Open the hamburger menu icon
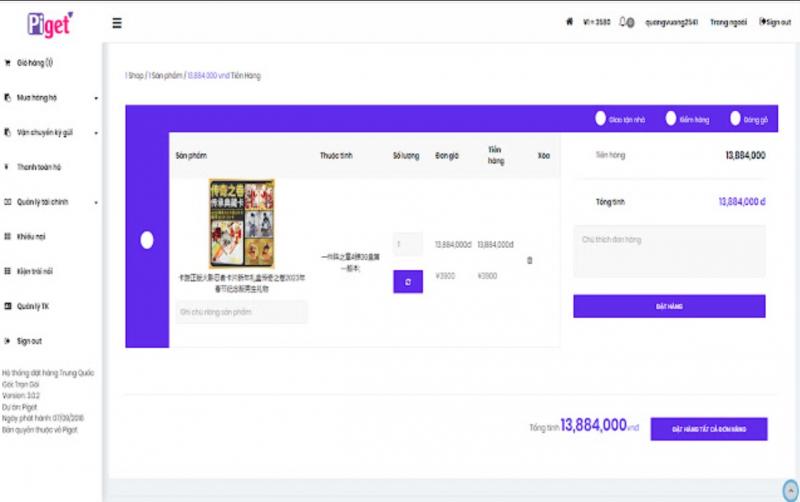800x502 pixels. pos(117,23)
